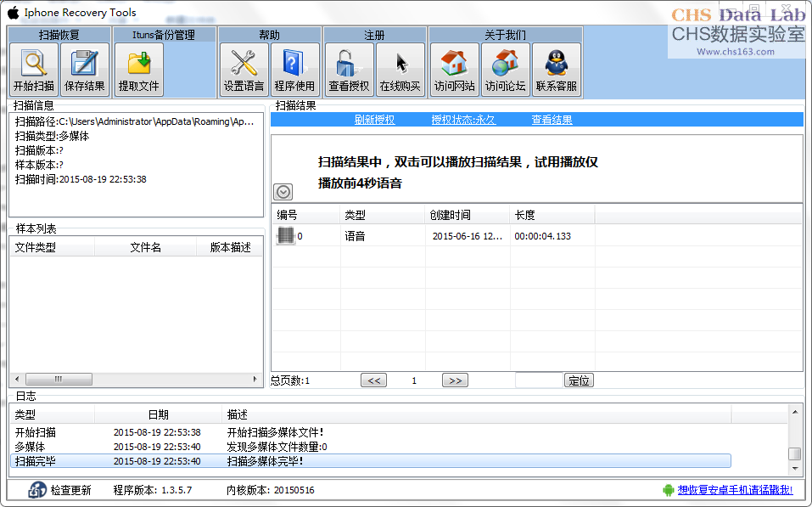
Task: Select the 帮助 ribbon group
Action: coord(269,35)
